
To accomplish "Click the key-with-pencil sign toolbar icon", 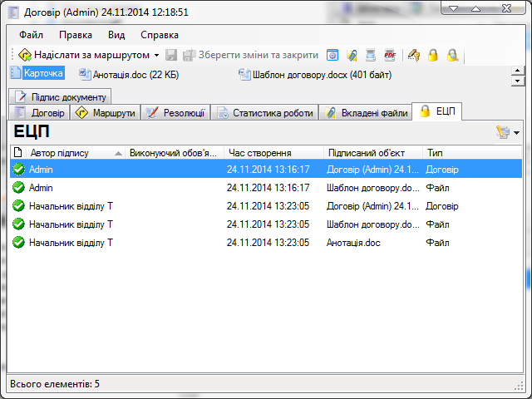I will pos(414,55).
